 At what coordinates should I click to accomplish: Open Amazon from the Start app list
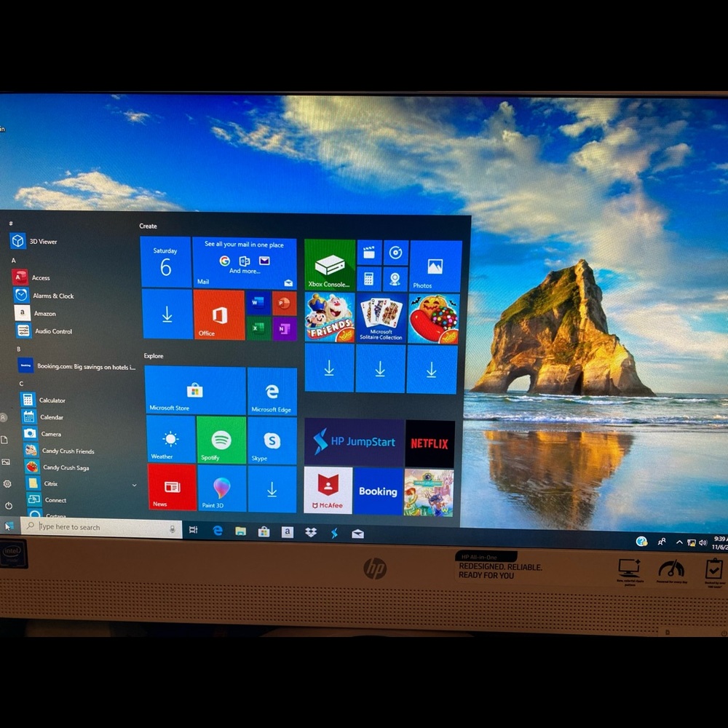pos(35,313)
